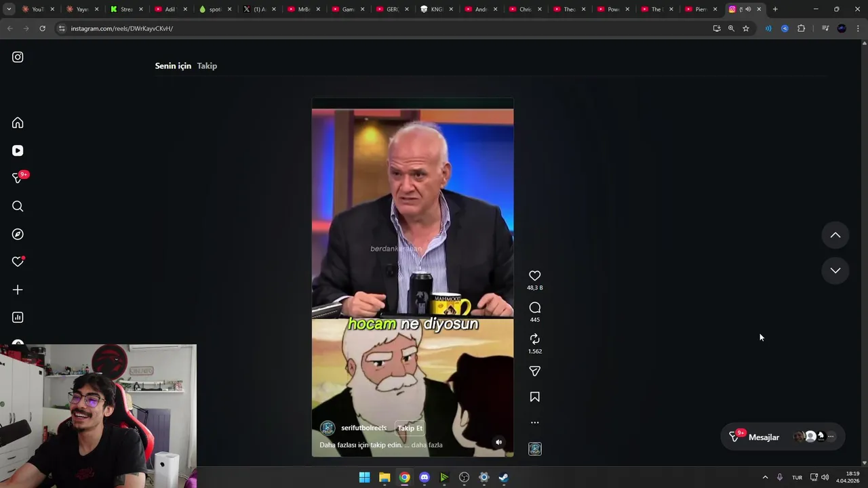Open a new browser tab
868x488 pixels.
[x=775, y=9]
